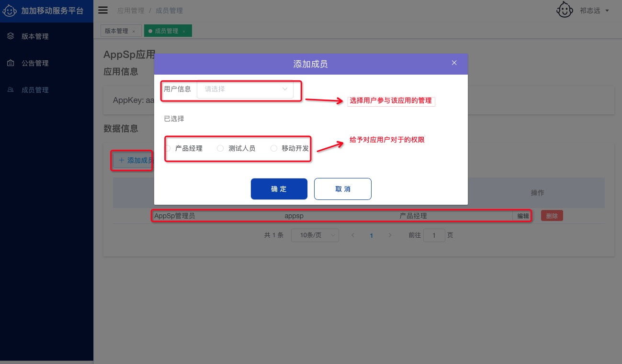Expand the 10条/页 page size dropdown
The image size is (622, 364).
point(315,235)
